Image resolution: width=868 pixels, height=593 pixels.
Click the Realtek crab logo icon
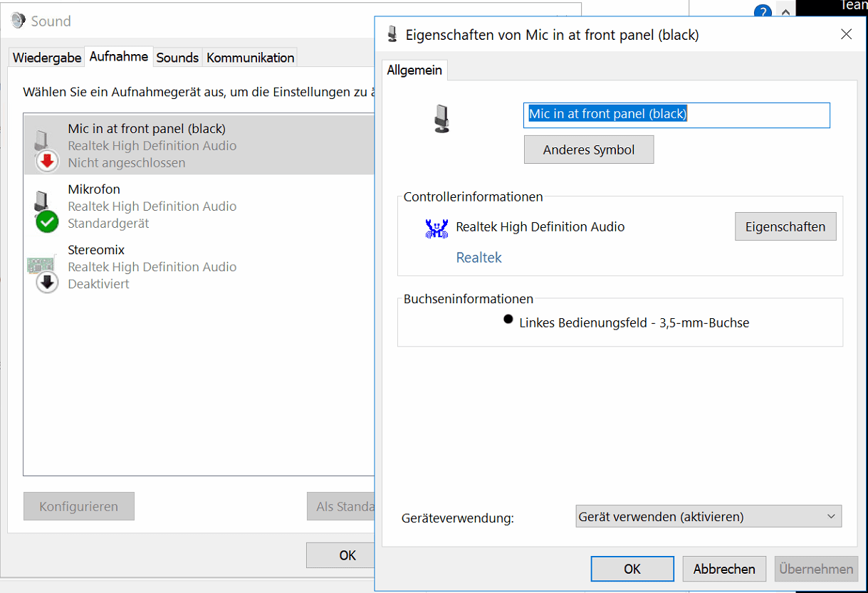[x=436, y=228]
